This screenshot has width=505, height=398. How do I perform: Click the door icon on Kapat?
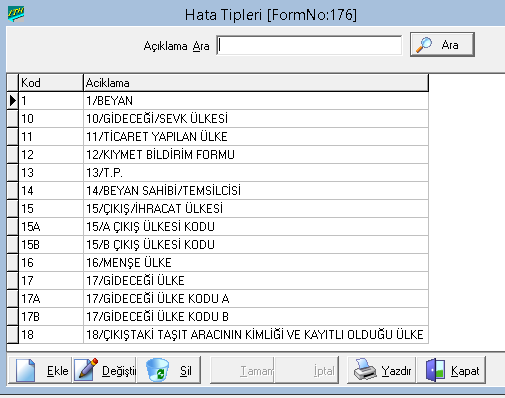pyautogui.click(x=435, y=370)
